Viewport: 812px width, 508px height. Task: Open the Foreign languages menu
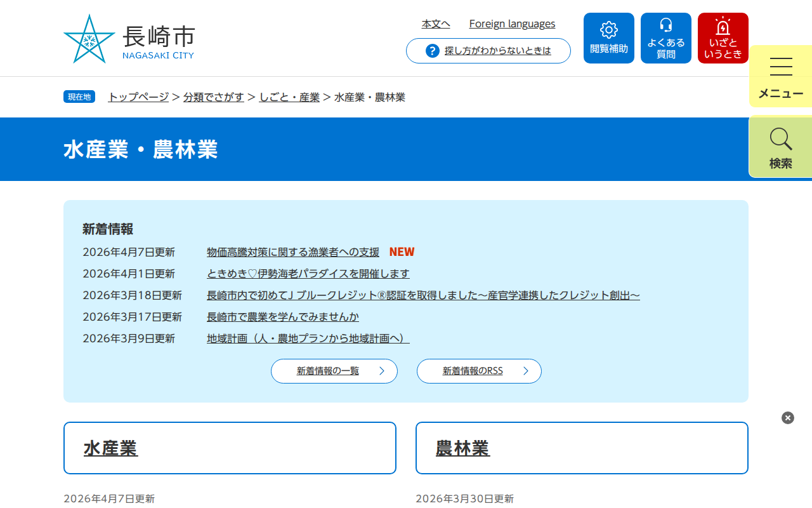click(x=512, y=23)
